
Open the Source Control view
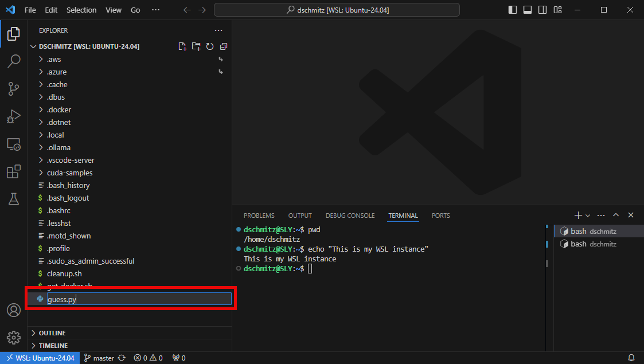pyautogui.click(x=13, y=89)
